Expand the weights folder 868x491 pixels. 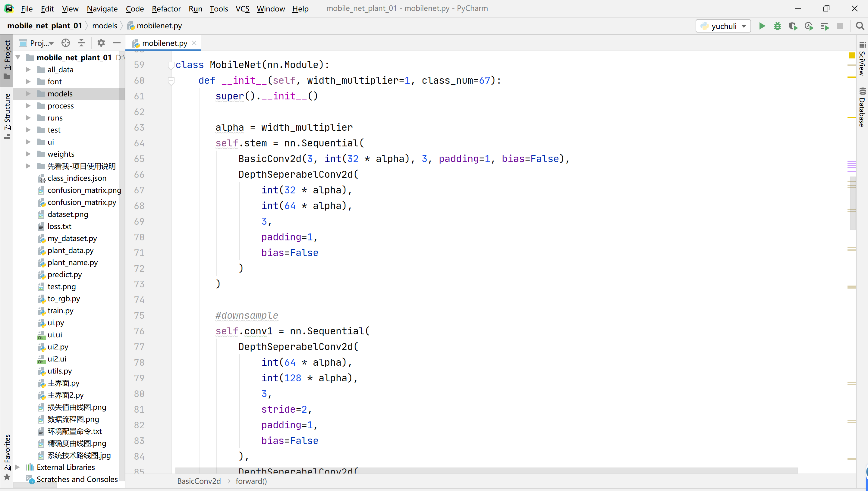tap(28, 154)
